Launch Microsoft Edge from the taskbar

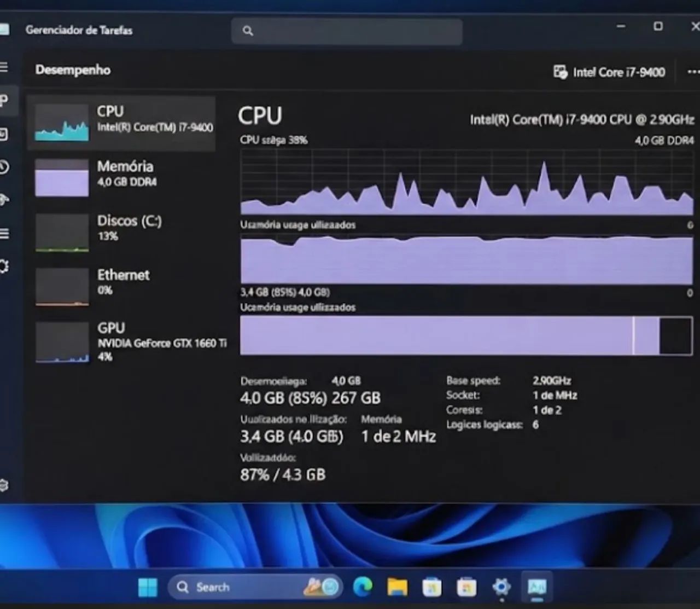[x=362, y=587]
